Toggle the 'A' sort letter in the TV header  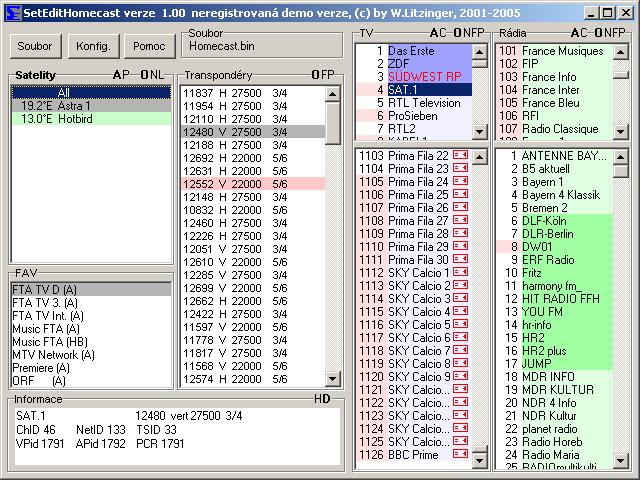(x=435, y=33)
